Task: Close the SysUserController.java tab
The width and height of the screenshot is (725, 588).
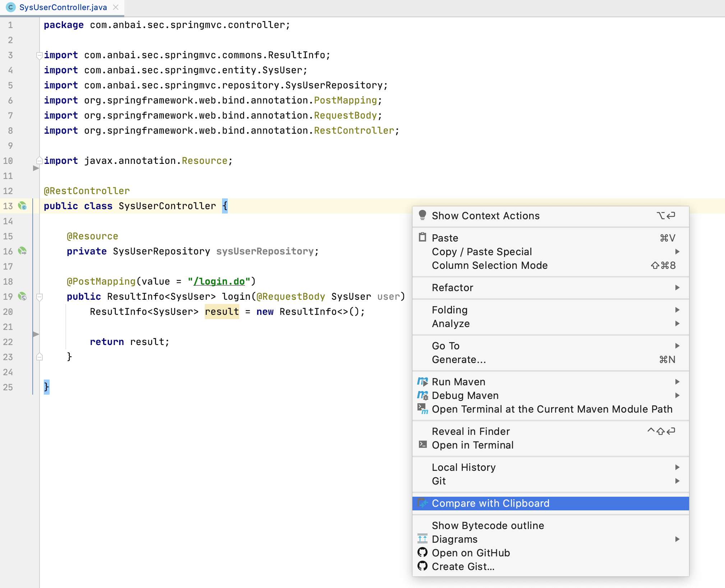Action: tap(116, 7)
